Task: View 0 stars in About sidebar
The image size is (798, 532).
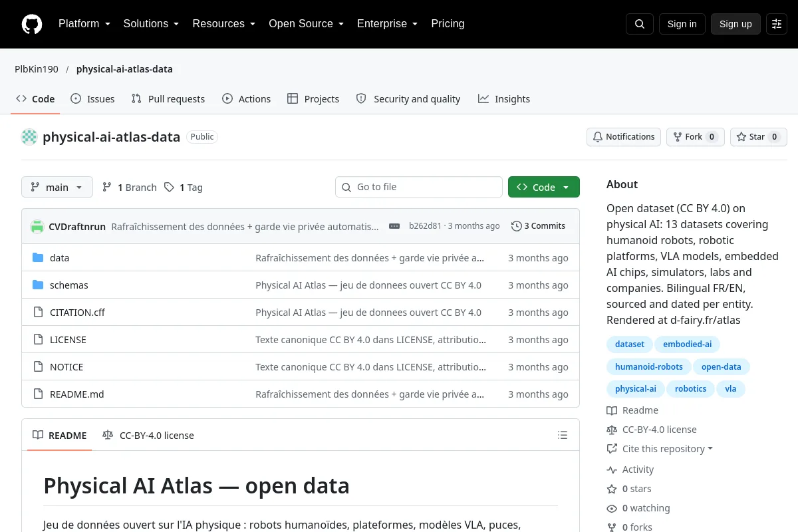Action: [629, 489]
